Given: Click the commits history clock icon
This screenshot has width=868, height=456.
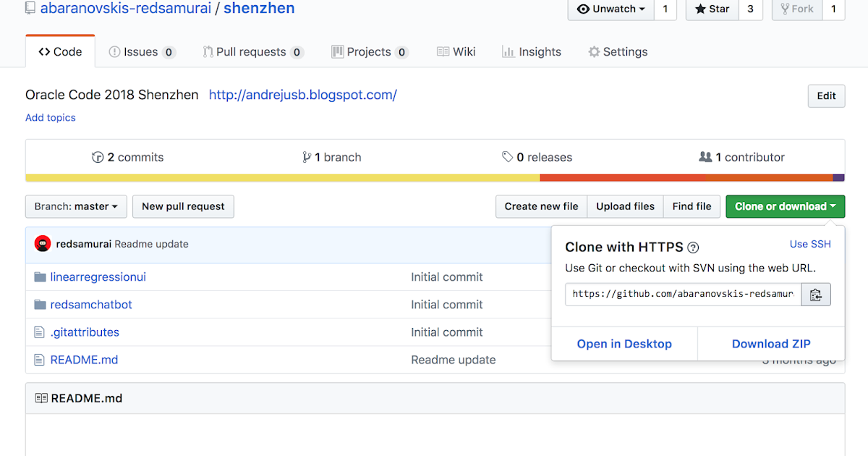Looking at the screenshot, I should [x=97, y=156].
